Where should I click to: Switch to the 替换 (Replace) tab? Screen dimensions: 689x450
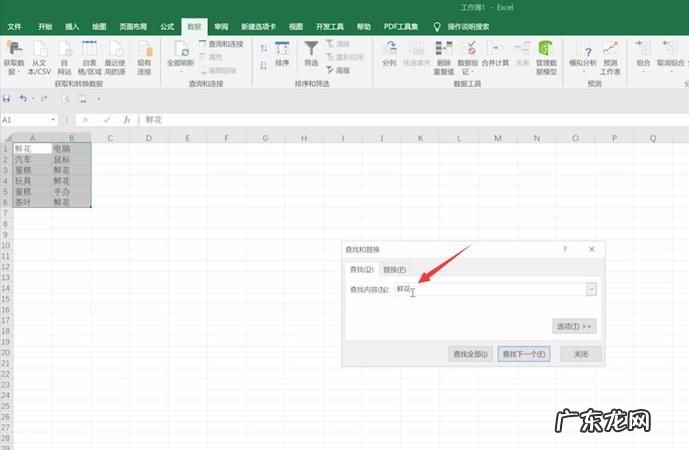[x=395, y=270]
